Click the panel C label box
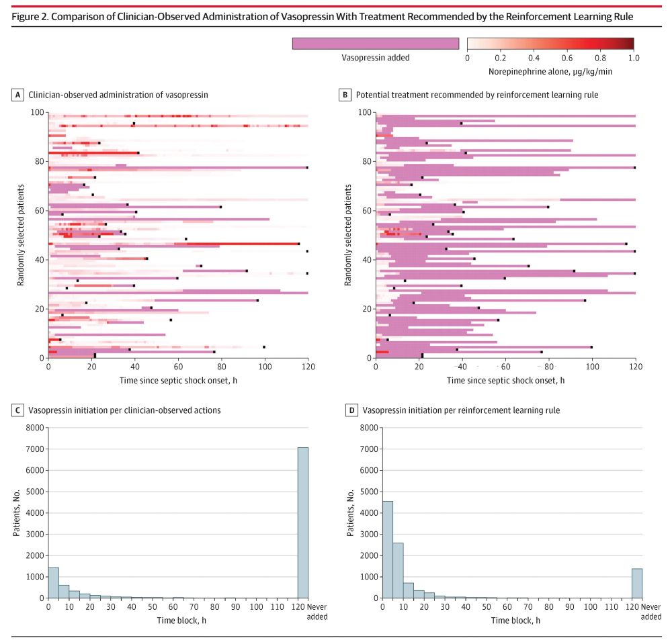The height and width of the screenshot is (640, 672). [17, 410]
